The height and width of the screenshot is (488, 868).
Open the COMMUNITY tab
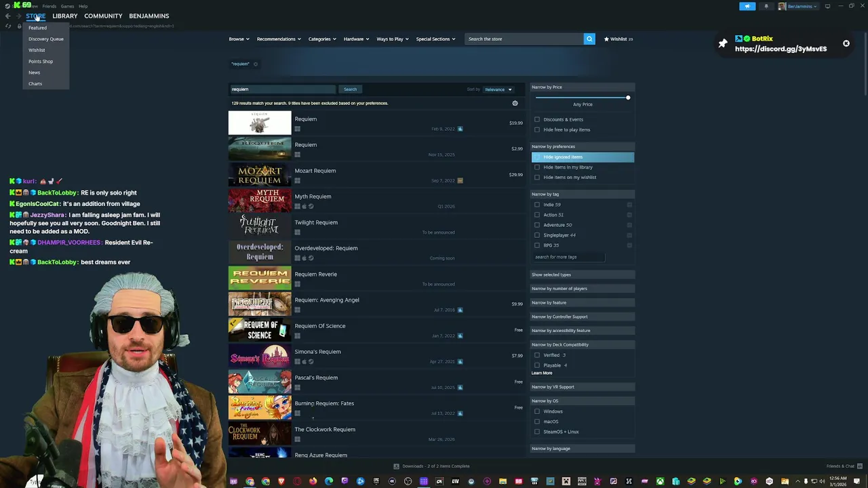(x=103, y=16)
